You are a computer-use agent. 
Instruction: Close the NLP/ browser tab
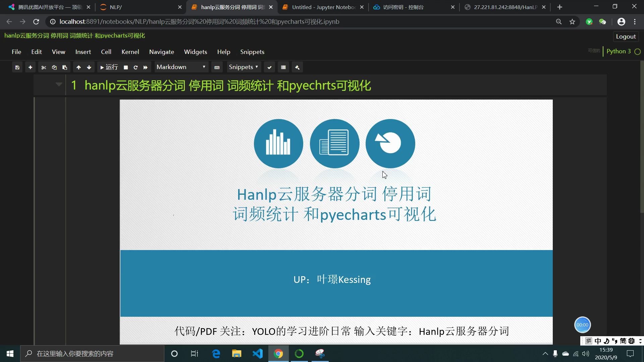tap(180, 7)
